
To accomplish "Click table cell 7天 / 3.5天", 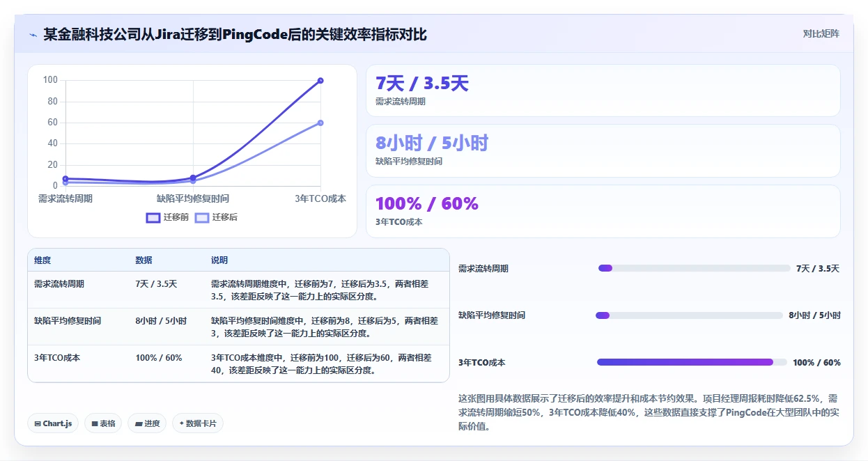I will point(156,284).
